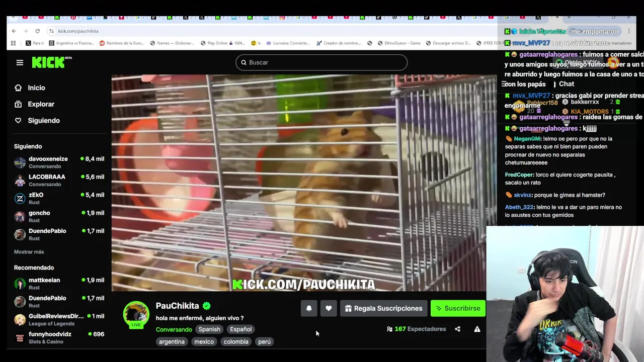Open 'Argentina vs Francia' bookmark

point(71,43)
